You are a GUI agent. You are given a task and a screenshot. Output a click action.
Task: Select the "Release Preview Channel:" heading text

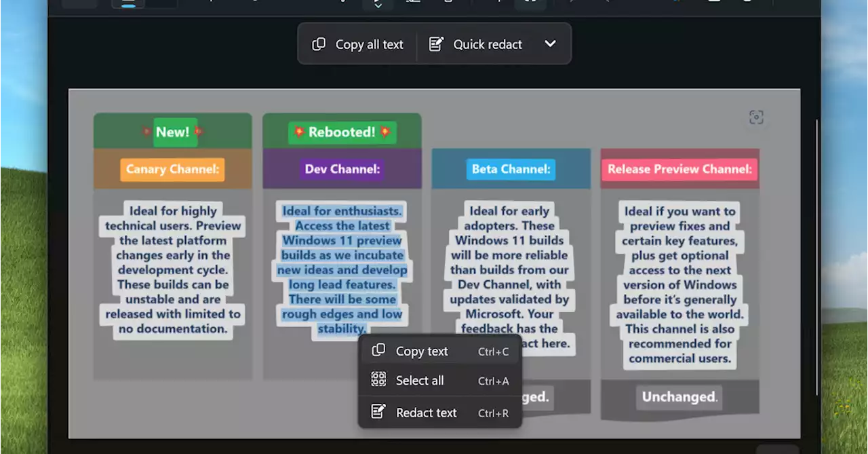coord(679,169)
